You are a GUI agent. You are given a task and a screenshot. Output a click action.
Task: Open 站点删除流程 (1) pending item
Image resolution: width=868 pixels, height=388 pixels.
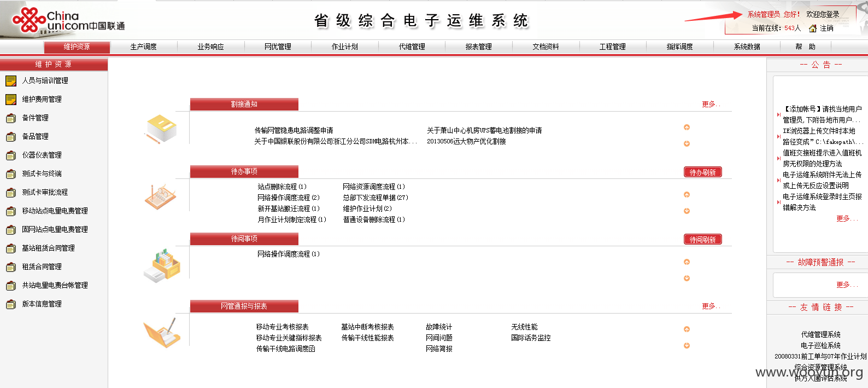pos(282,187)
